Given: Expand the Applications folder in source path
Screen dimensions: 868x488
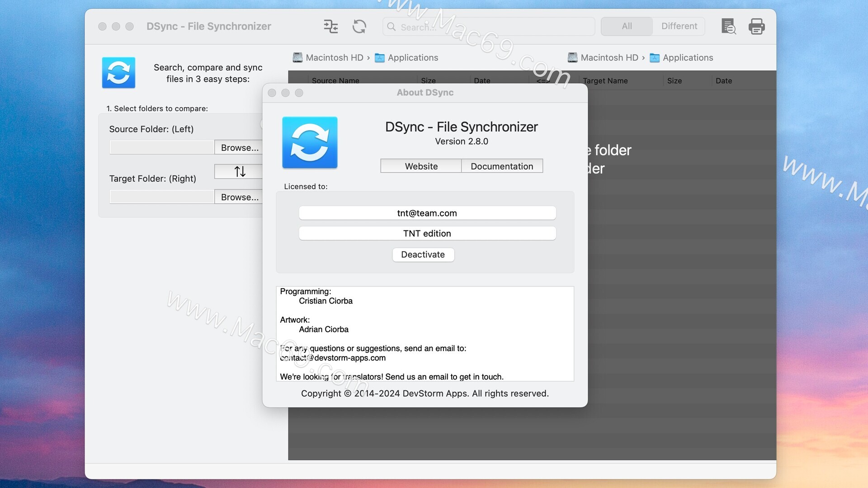Looking at the screenshot, I should (x=413, y=57).
